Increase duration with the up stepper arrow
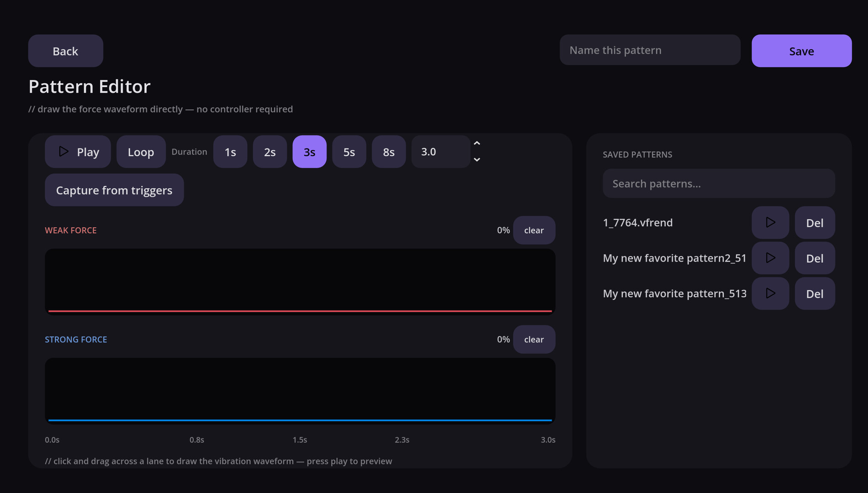Viewport: 868px width, 493px height. point(477,143)
